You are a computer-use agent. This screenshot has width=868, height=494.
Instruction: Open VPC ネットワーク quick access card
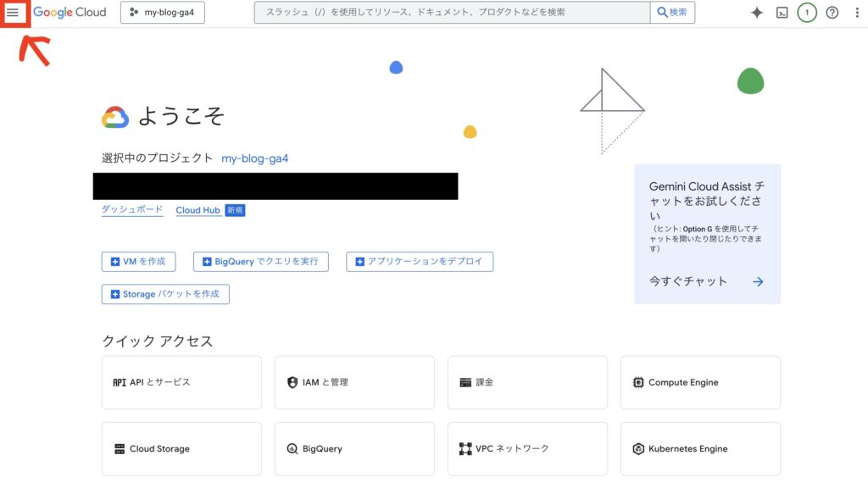coord(527,448)
